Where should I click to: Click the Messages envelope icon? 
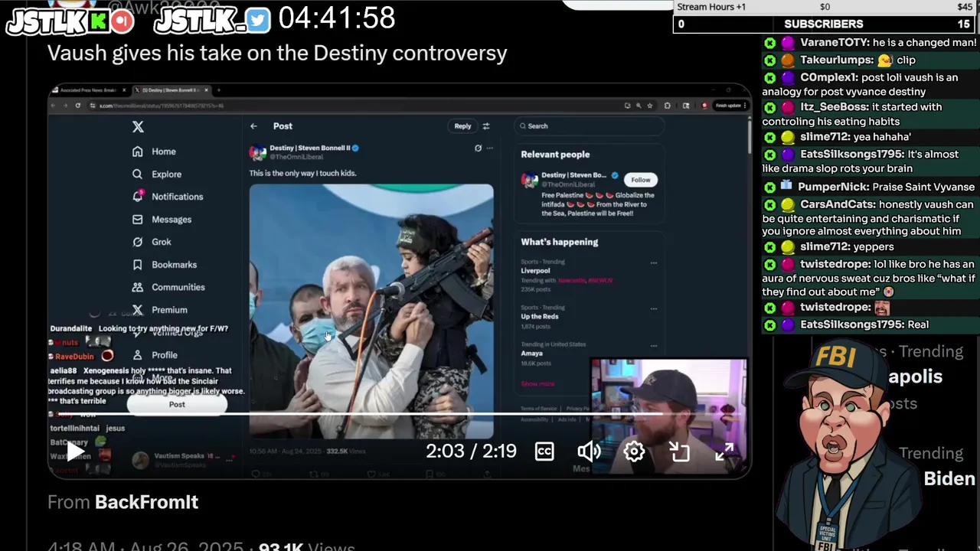click(137, 219)
